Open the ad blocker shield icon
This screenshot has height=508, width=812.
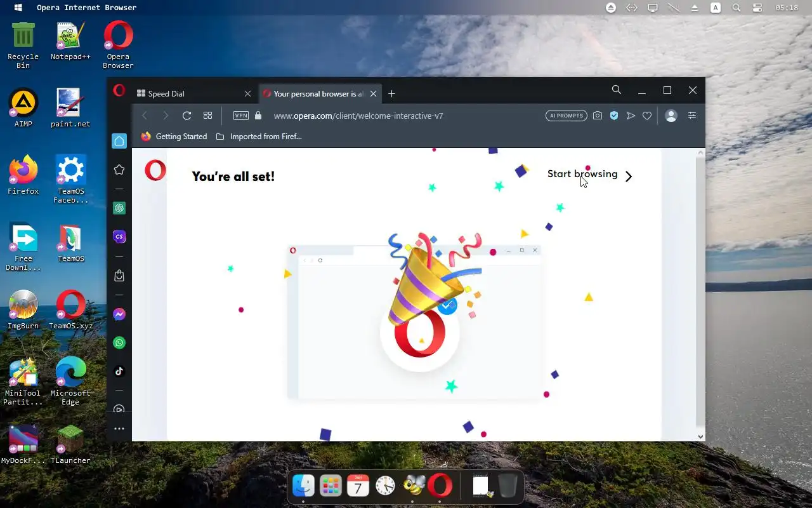click(614, 116)
